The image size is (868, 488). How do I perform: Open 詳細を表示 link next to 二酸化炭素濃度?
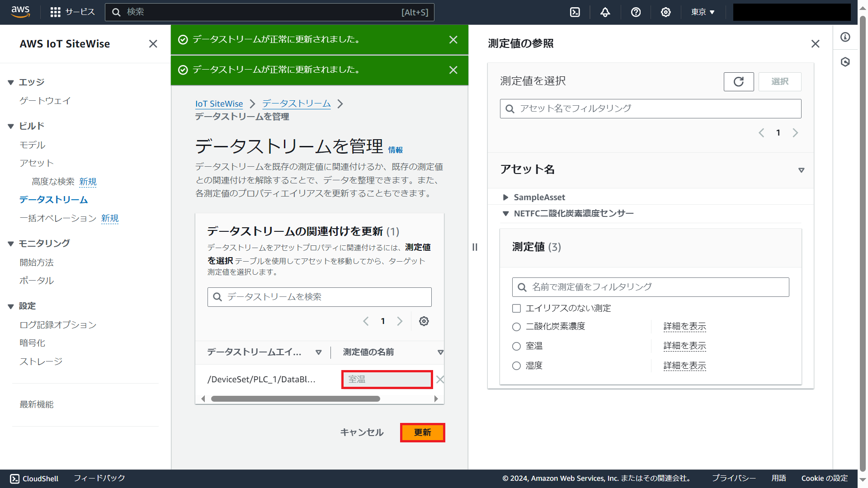(x=684, y=326)
